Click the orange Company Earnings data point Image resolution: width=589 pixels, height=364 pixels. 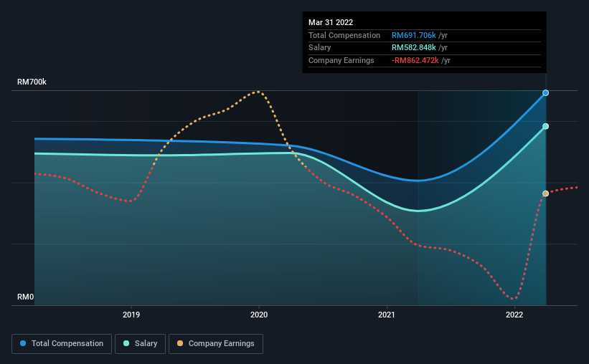pyautogui.click(x=545, y=193)
